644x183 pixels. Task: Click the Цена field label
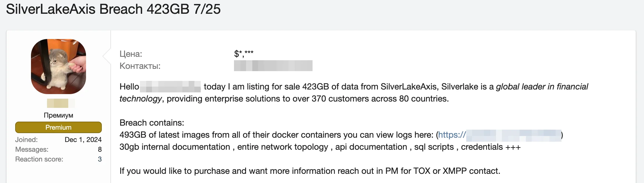click(x=131, y=54)
